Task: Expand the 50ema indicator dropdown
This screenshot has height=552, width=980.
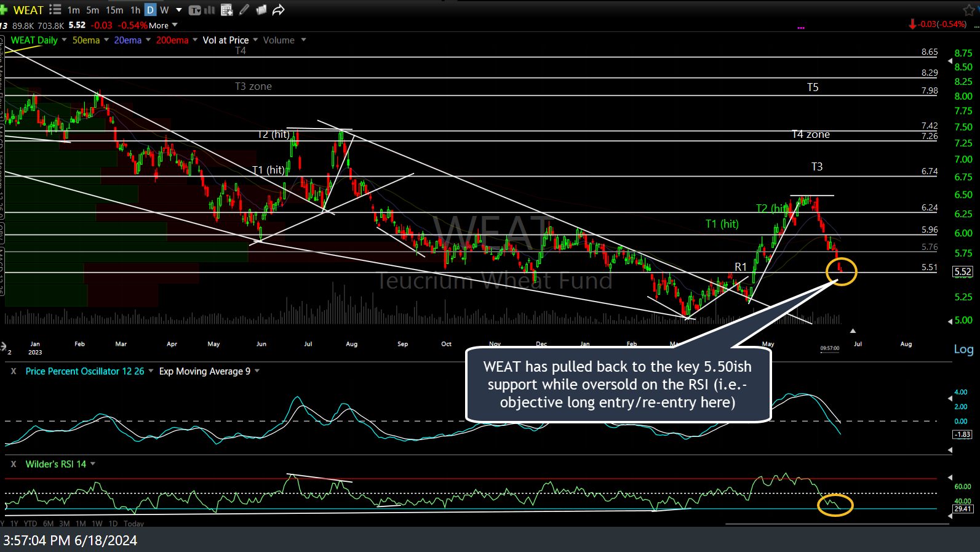Action: [106, 40]
